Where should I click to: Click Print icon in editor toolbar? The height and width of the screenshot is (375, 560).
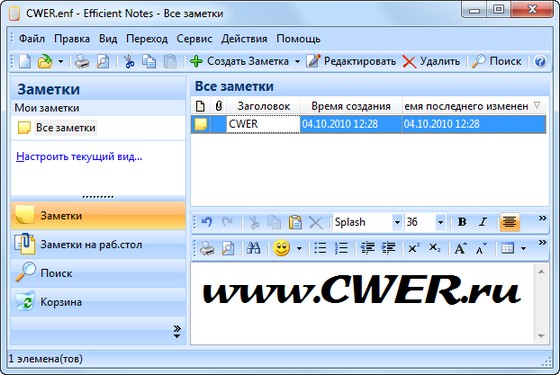click(x=207, y=248)
